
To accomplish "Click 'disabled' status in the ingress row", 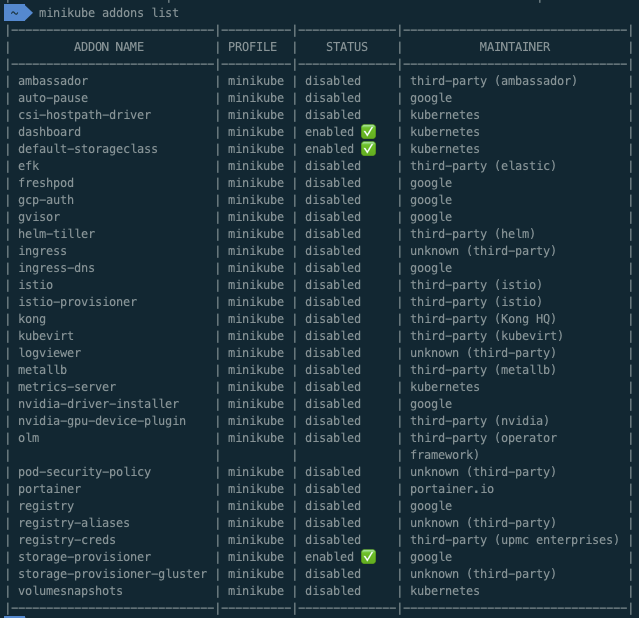I will pyautogui.click(x=333, y=251).
